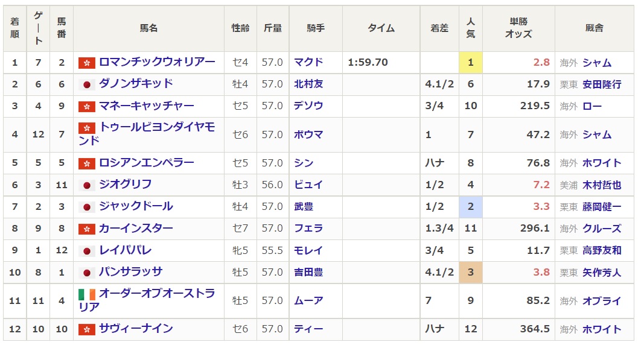Open jockey link ムーア

[308, 301]
